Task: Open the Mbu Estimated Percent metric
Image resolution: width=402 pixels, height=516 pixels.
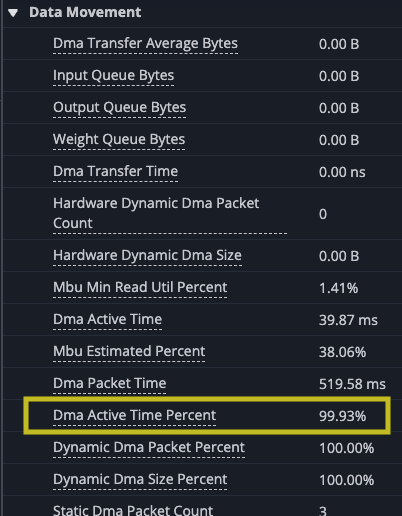Action: click(129, 351)
